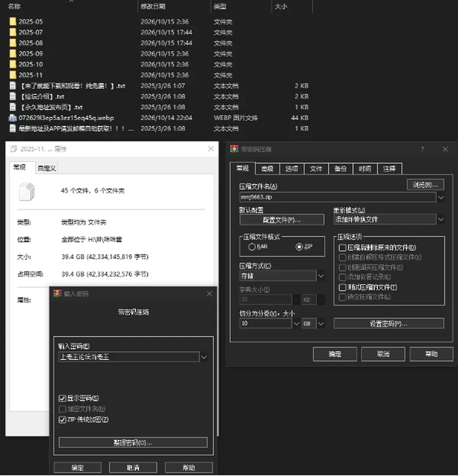The image size is (458, 476).
Task: Click the WEBP image file icon
Action: pos(13,118)
